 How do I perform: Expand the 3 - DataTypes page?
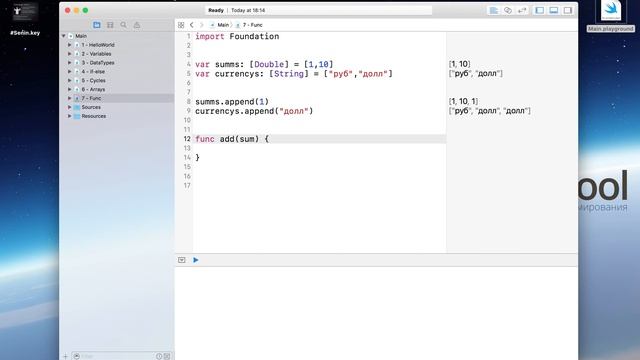[70, 63]
